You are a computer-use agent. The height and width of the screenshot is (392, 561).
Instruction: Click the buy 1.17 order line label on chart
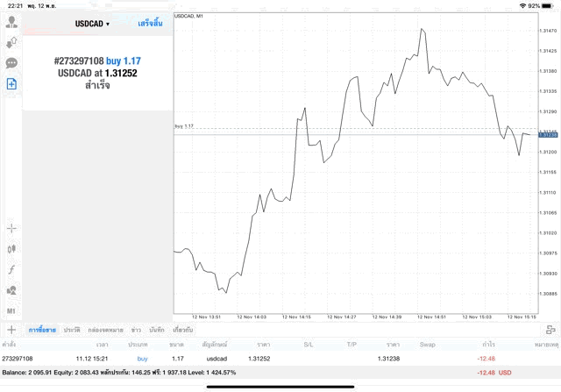[184, 126]
